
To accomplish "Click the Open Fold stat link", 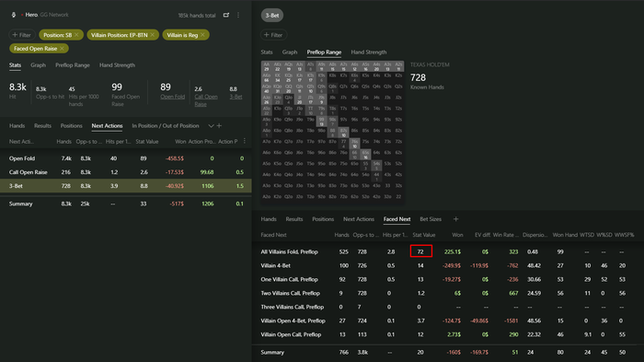I will point(173,97).
